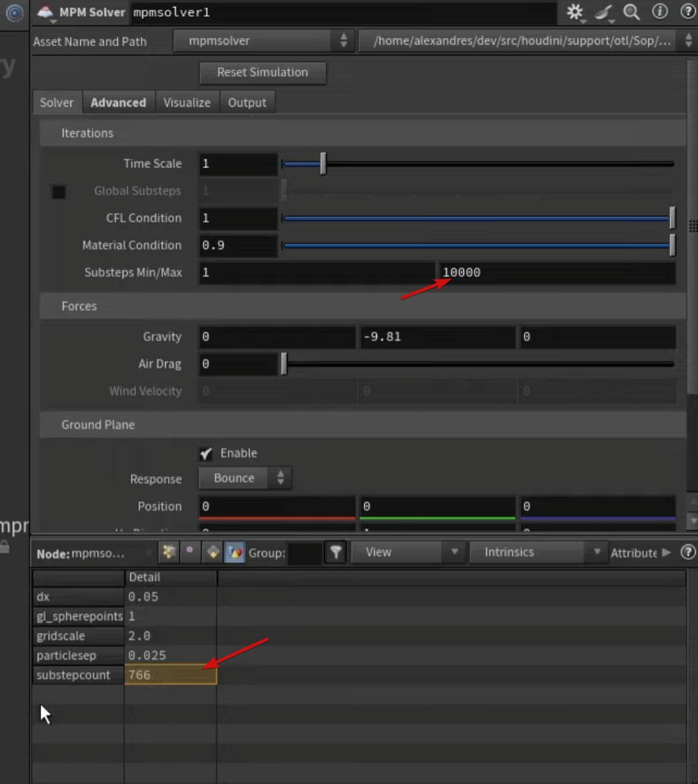Screen dimensions: 698x784
Task: Click the brush preset icon in header
Action: click(604, 12)
